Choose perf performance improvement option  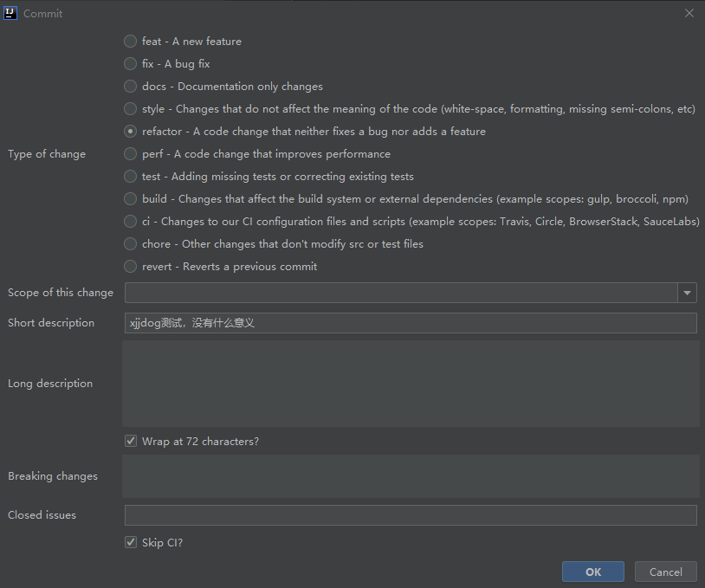[x=130, y=154]
